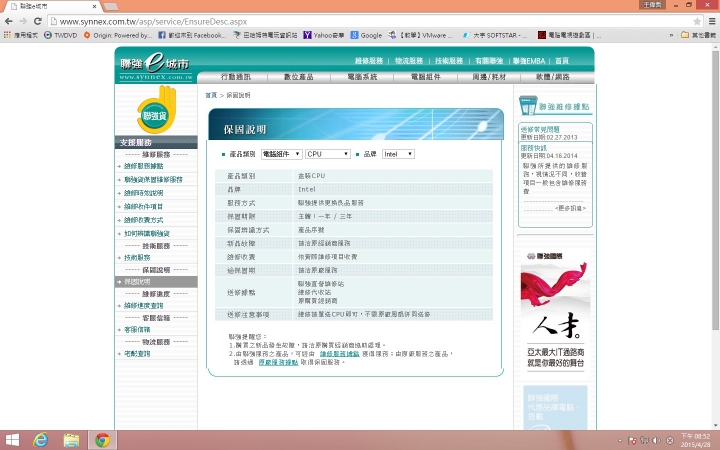
Task: Go back with the browser back arrow
Action: point(8,21)
